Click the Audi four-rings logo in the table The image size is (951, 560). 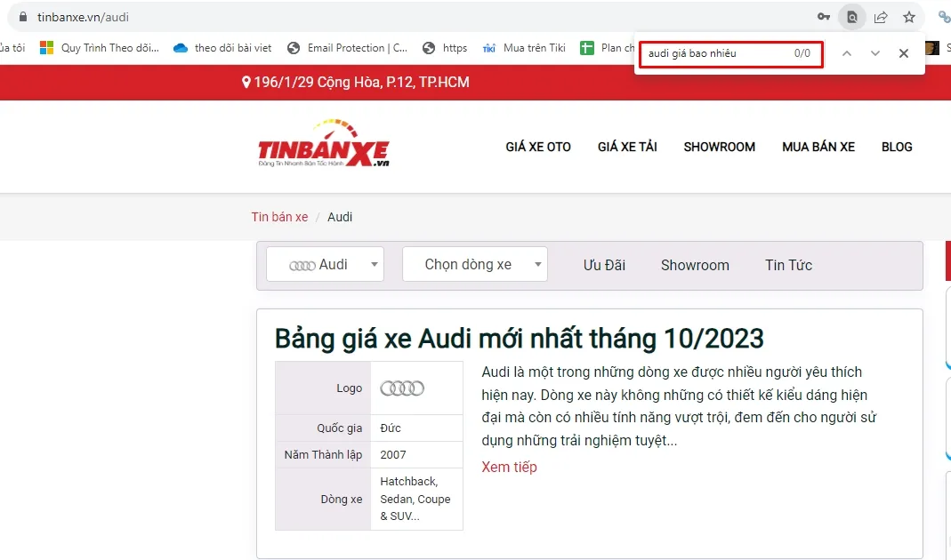(x=402, y=388)
